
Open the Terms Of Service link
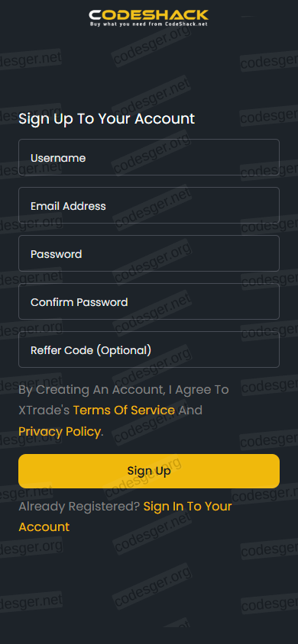(x=124, y=410)
